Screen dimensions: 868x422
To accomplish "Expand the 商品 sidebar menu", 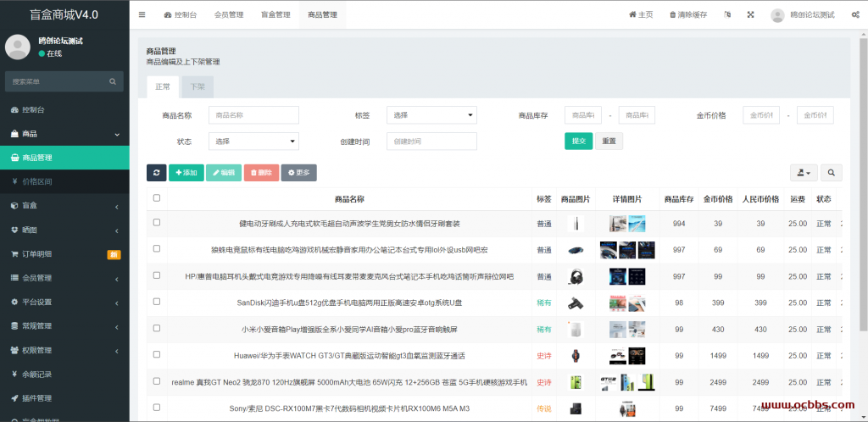I will tap(64, 134).
